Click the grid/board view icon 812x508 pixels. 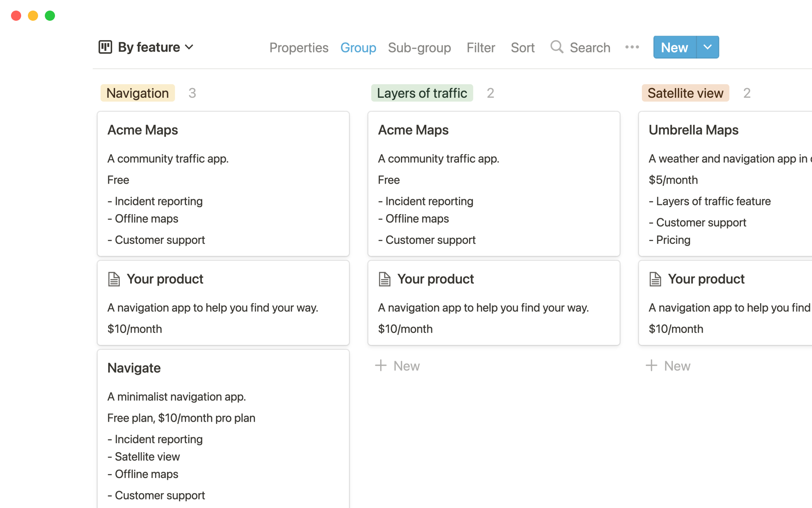point(105,47)
